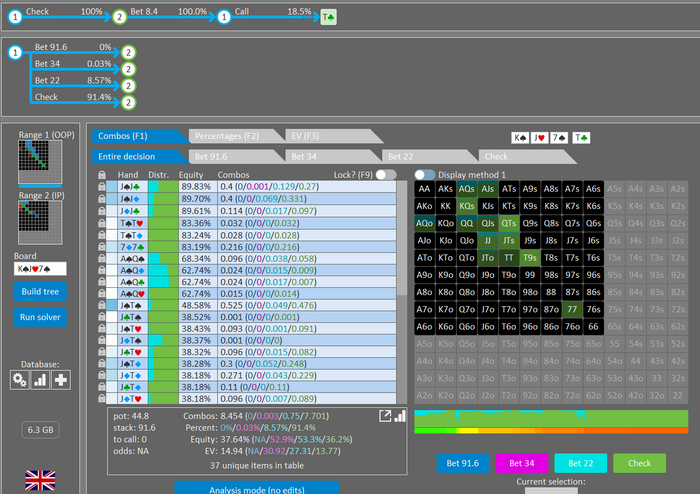
Task: Click 7♠ board card at top right
Action: 558,138
